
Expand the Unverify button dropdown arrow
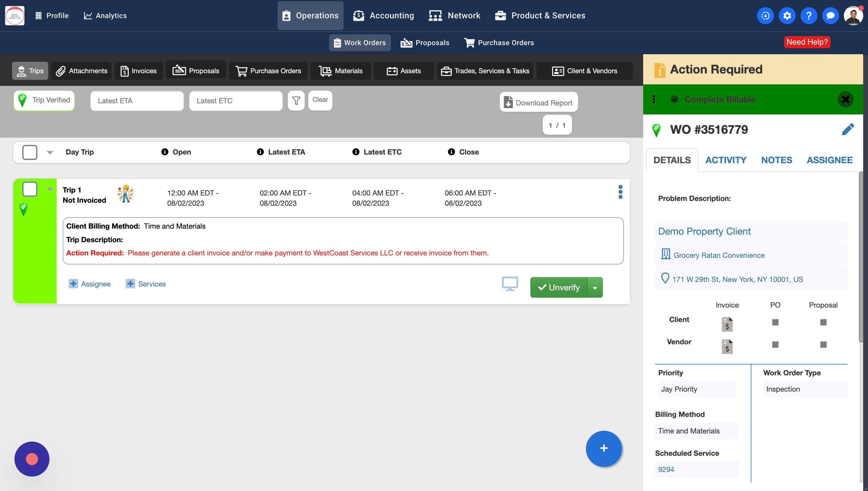coord(595,288)
